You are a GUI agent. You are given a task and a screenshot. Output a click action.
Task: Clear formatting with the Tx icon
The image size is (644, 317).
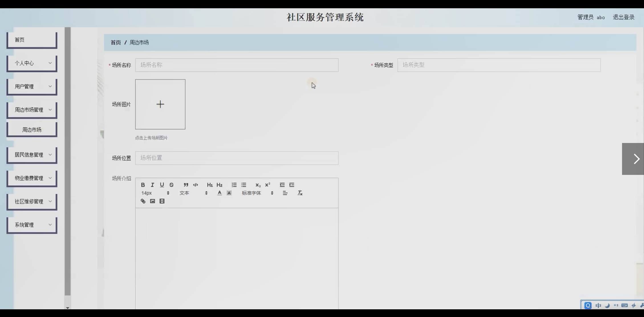click(x=300, y=193)
